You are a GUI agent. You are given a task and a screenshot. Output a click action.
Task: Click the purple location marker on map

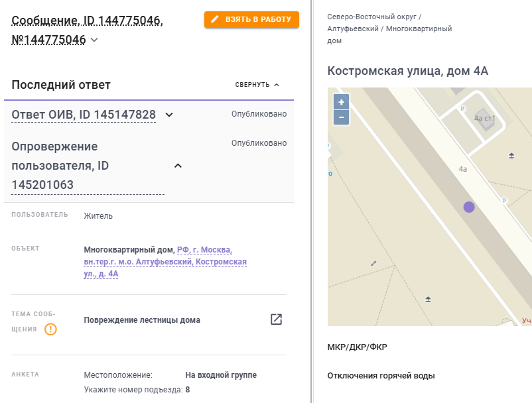pos(469,207)
